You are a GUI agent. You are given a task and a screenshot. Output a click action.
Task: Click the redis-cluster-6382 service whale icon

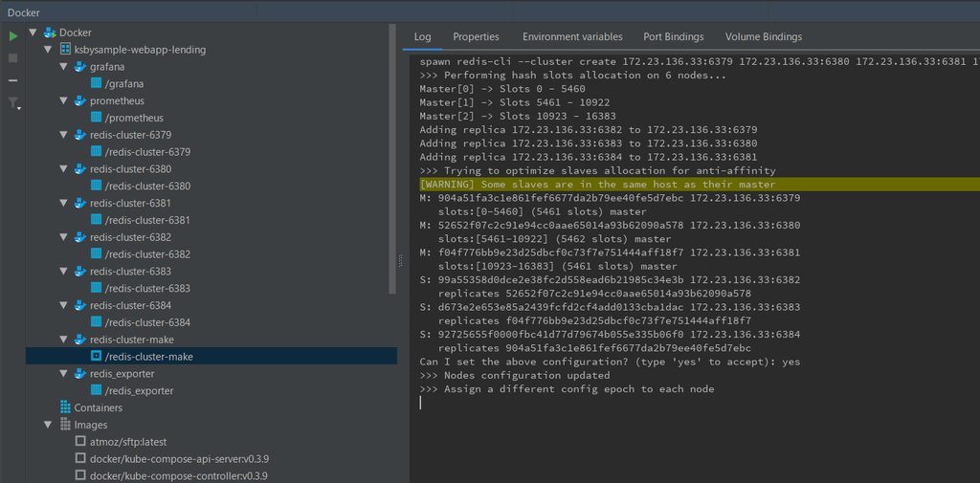[80, 237]
